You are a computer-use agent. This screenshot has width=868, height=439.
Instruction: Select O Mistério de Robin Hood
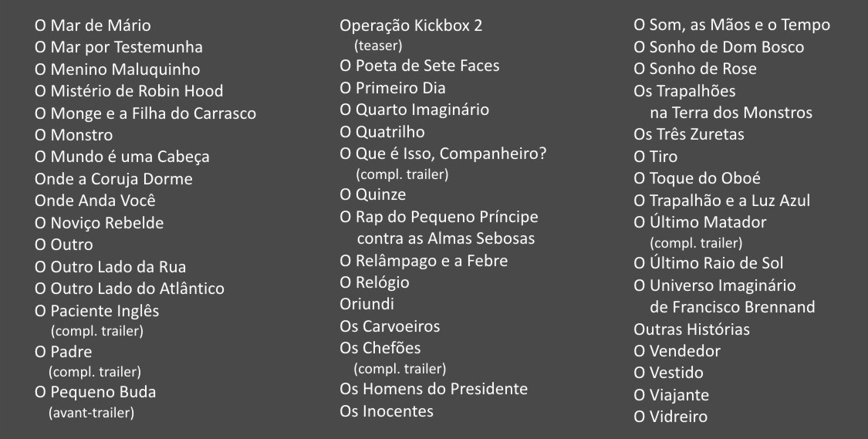(x=129, y=91)
